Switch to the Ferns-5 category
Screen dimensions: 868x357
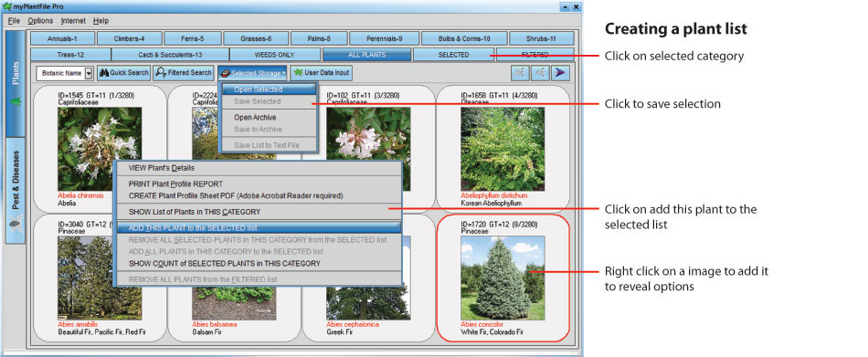[x=193, y=38]
